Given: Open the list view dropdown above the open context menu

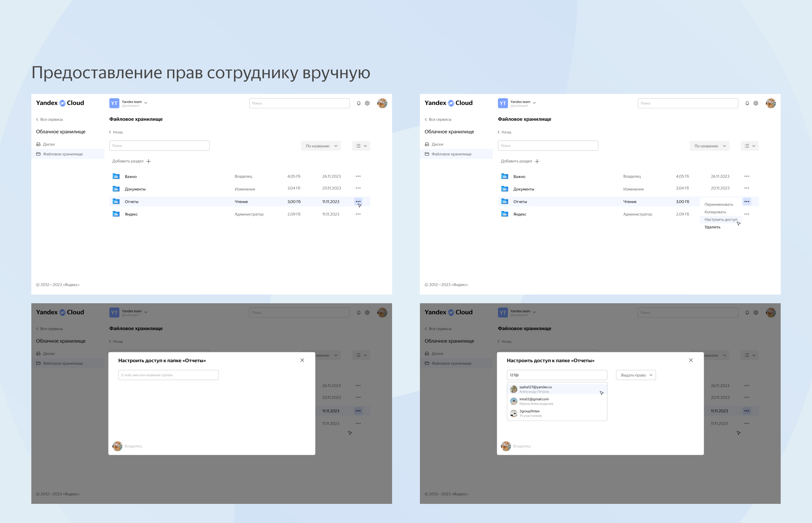Looking at the screenshot, I should (x=749, y=146).
